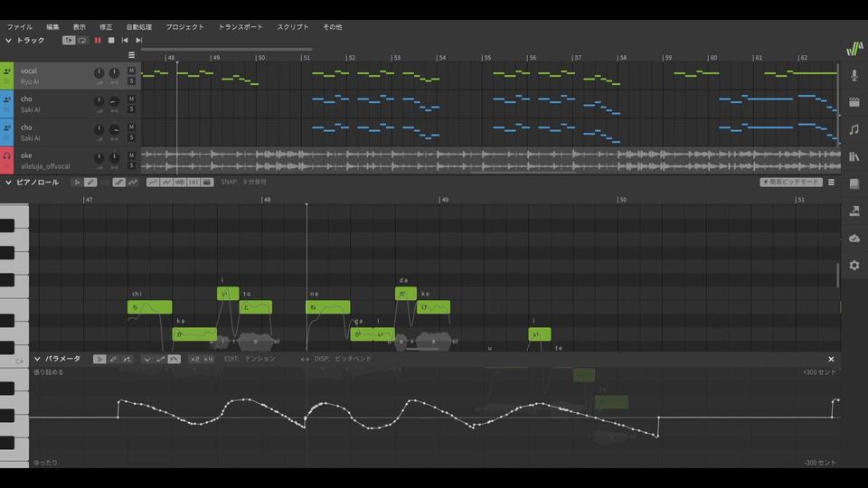Viewport: 868px width, 488px height.
Task: Select the pitch curve mode icon in piano roll
Action: 133,182
